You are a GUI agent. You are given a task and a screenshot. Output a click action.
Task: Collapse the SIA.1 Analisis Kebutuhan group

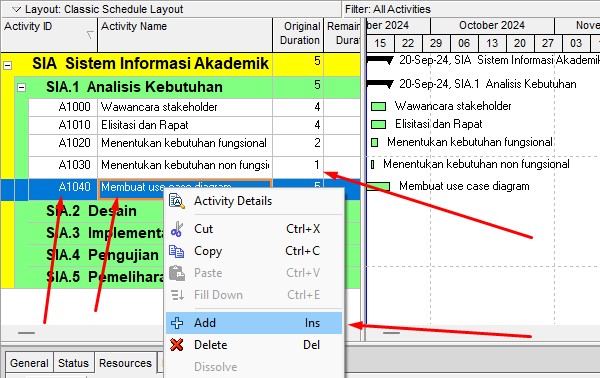[x=21, y=88]
